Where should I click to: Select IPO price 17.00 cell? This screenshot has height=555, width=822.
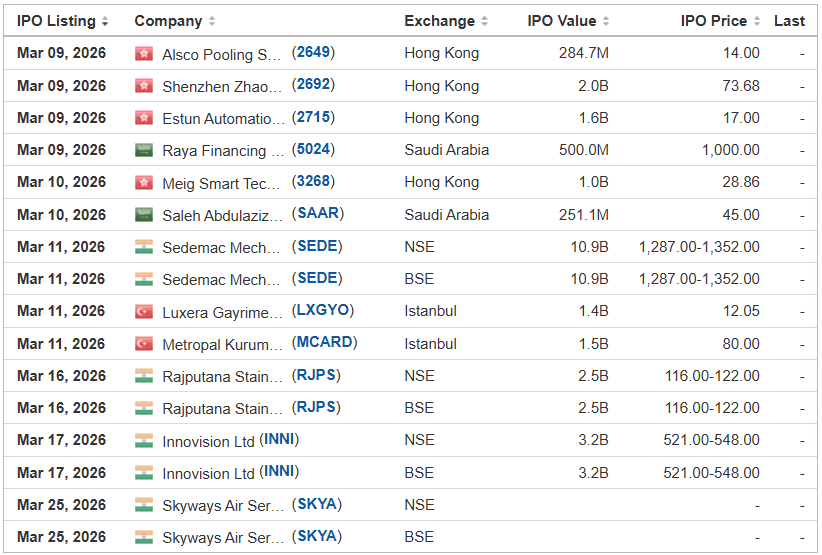[x=741, y=117]
